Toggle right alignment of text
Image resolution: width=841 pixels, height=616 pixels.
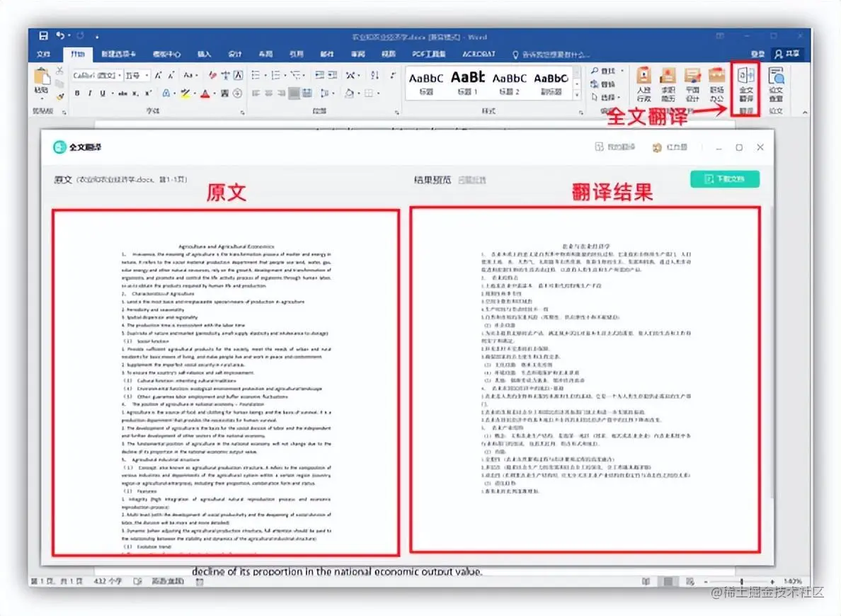(x=281, y=93)
